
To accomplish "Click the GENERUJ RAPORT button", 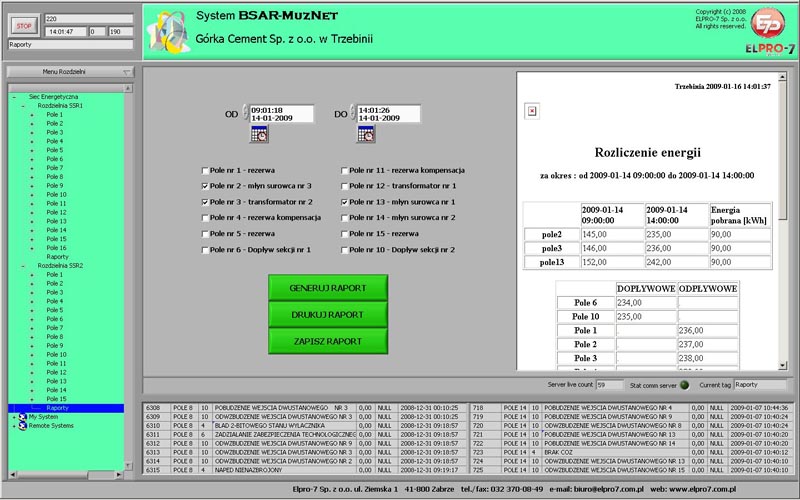I will point(328,288).
